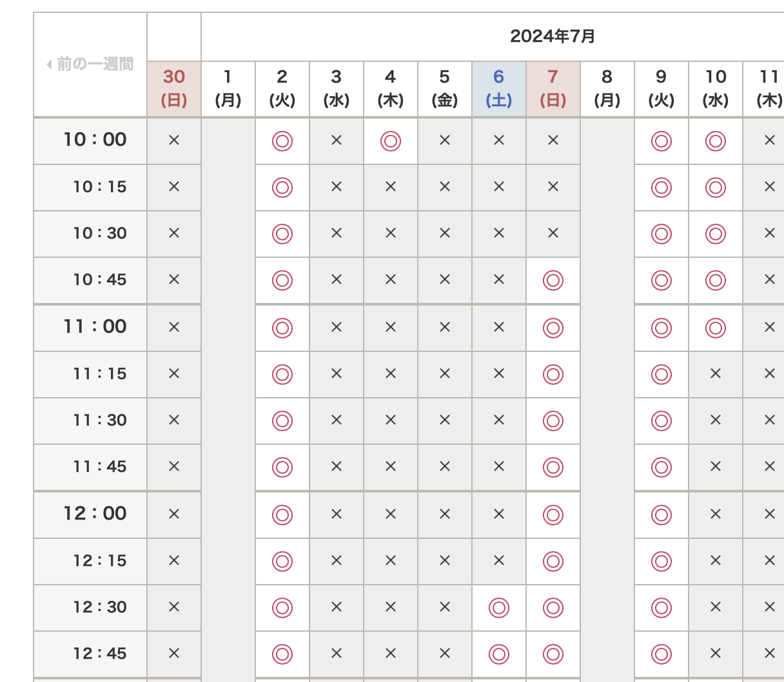Select the 10:00 availability circle for Thursday July 4
Viewport: 784px width, 682px height.
[391, 141]
